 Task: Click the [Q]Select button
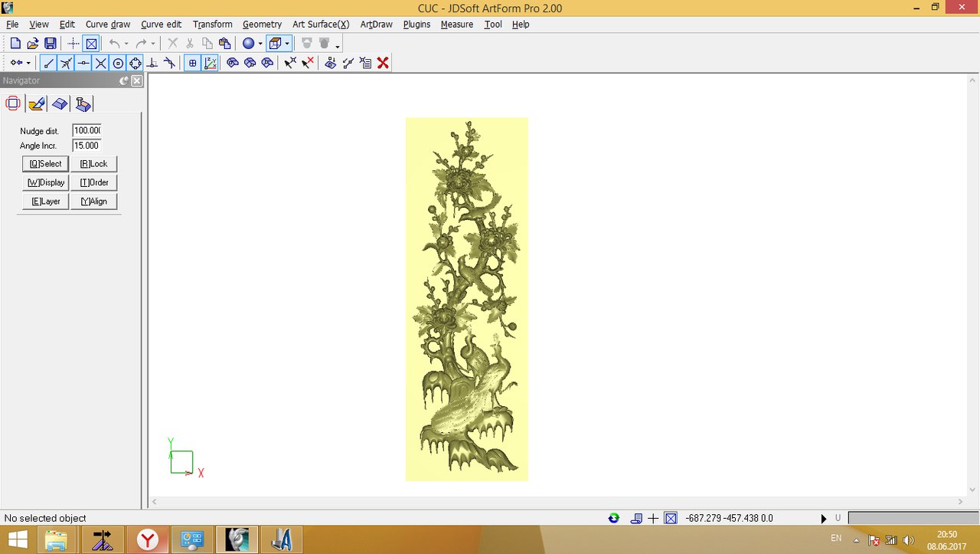(x=45, y=164)
